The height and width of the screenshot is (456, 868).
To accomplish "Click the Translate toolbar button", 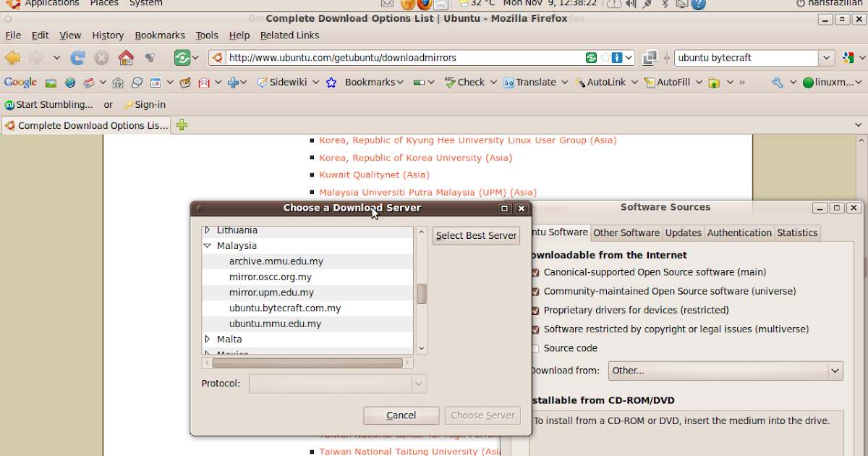I will (529, 83).
